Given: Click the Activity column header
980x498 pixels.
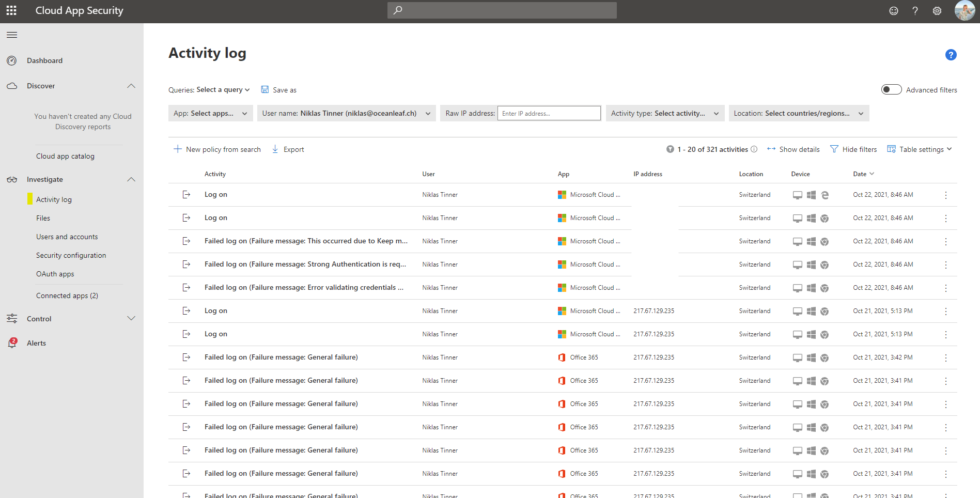Looking at the screenshot, I should tap(215, 174).
